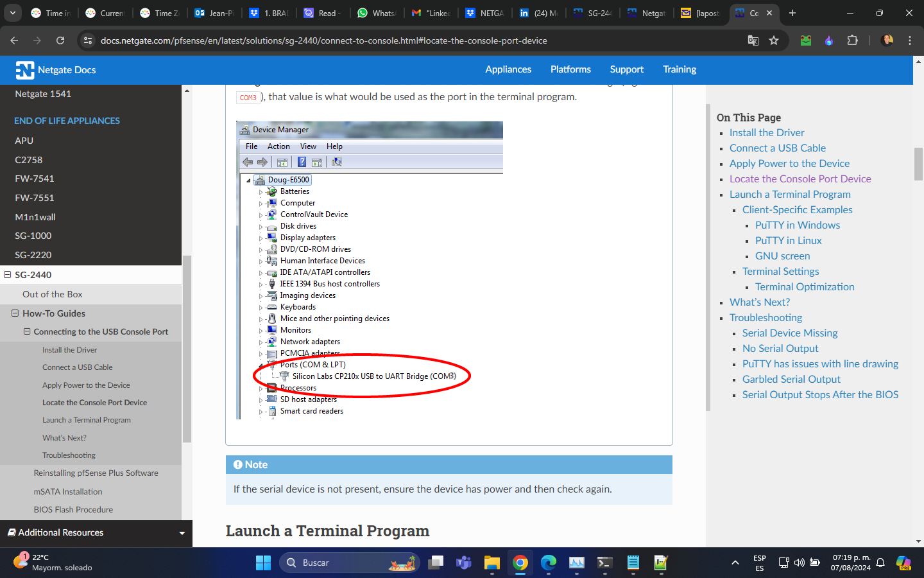Go to Install the Driver in sidebar
This screenshot has width=924, height=578.
[x=70, y=350]
